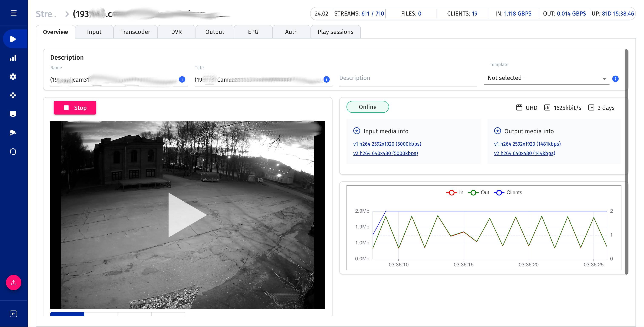Click the logout icon at sidebar bottom
Viewport: 644px width, 327px height.
pos(13,314)
